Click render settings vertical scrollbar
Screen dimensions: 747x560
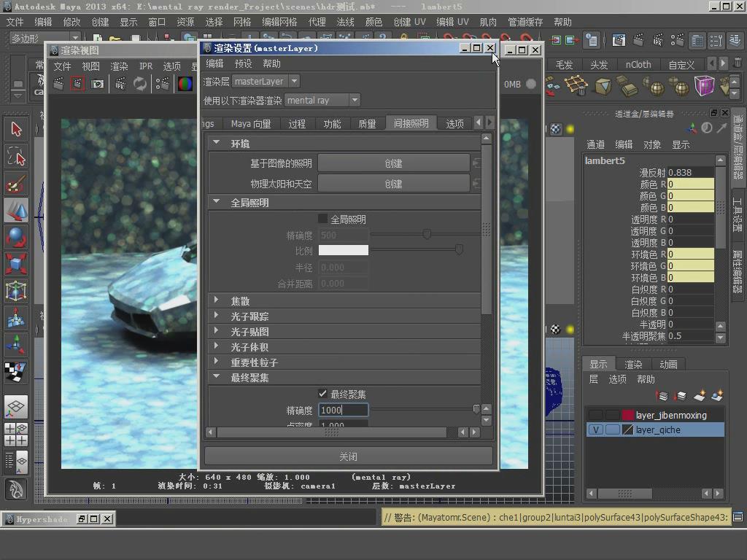(x=486, y=231)
